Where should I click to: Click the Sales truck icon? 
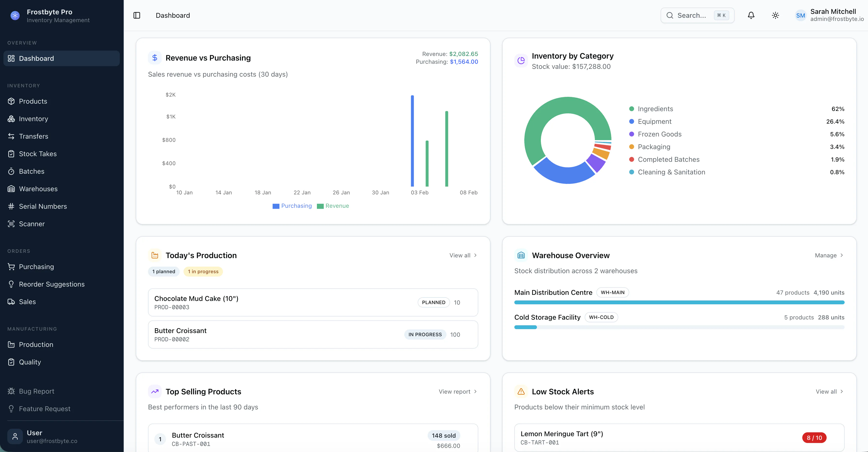point(11,302)
